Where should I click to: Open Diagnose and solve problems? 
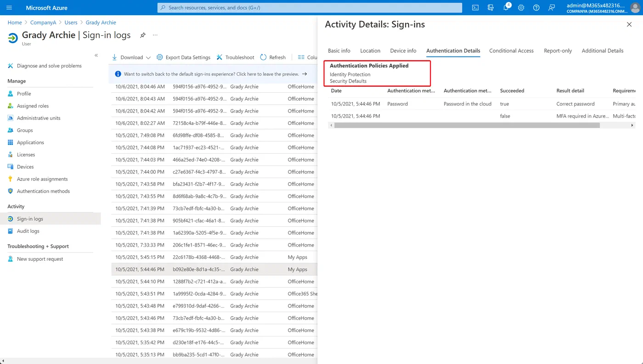click(x=50, y=66)
